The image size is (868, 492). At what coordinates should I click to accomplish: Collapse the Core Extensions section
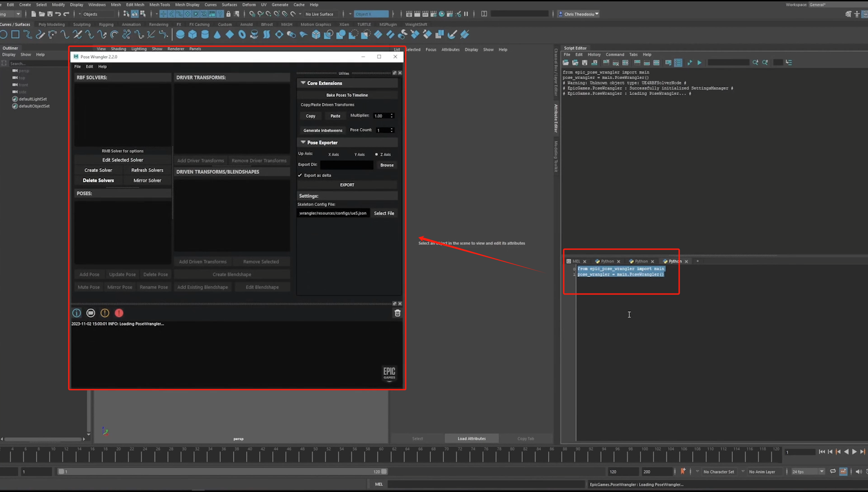[303, 83]
